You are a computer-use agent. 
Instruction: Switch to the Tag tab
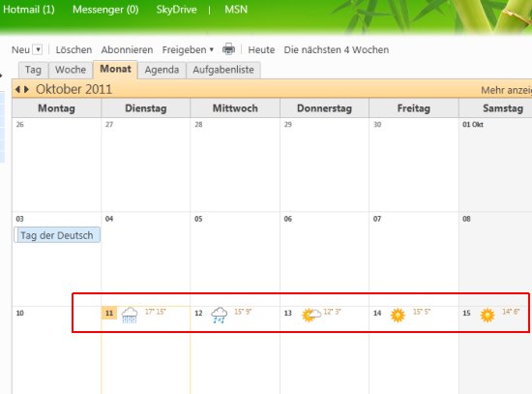coord(33,70)
